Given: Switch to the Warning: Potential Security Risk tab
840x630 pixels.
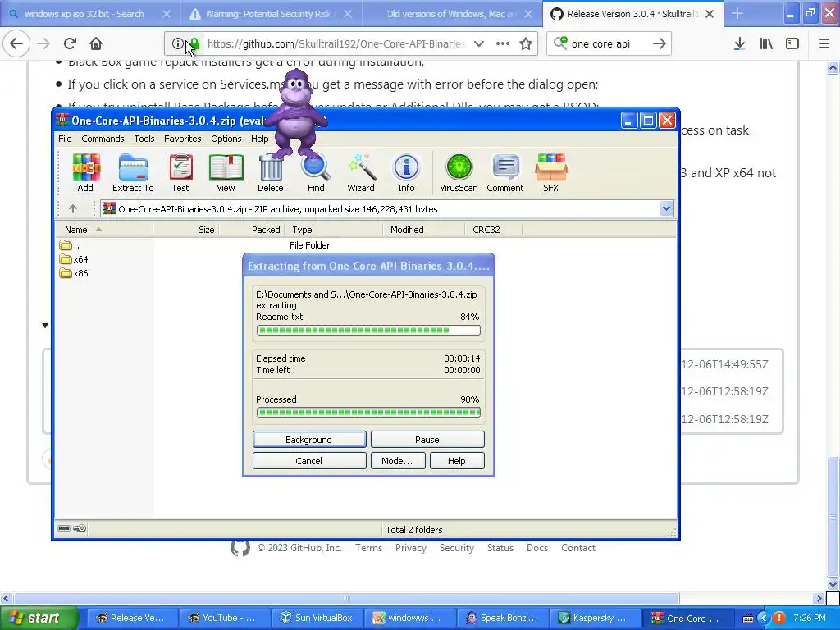Looking at the screenshot, I should (x=271, y=13).
